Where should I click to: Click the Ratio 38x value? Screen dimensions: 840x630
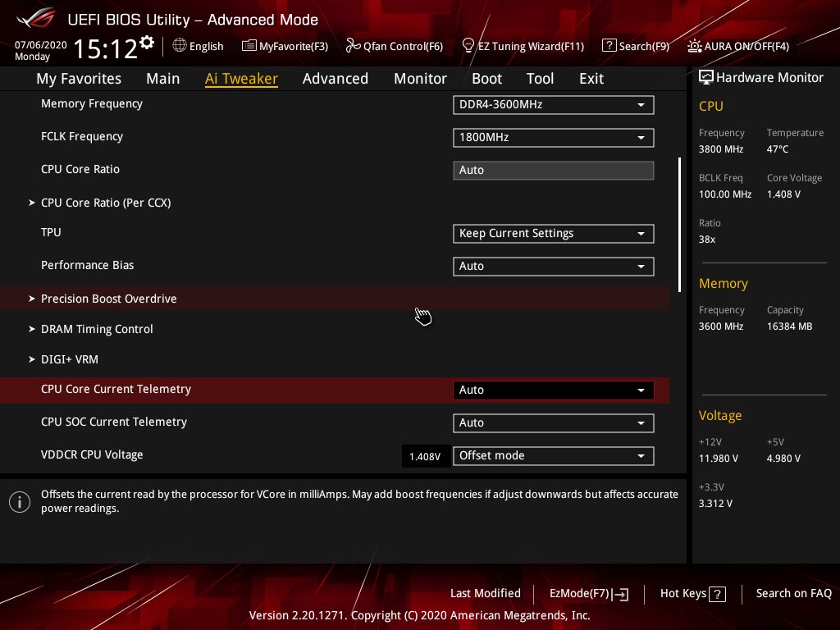(x=706, y=240)
